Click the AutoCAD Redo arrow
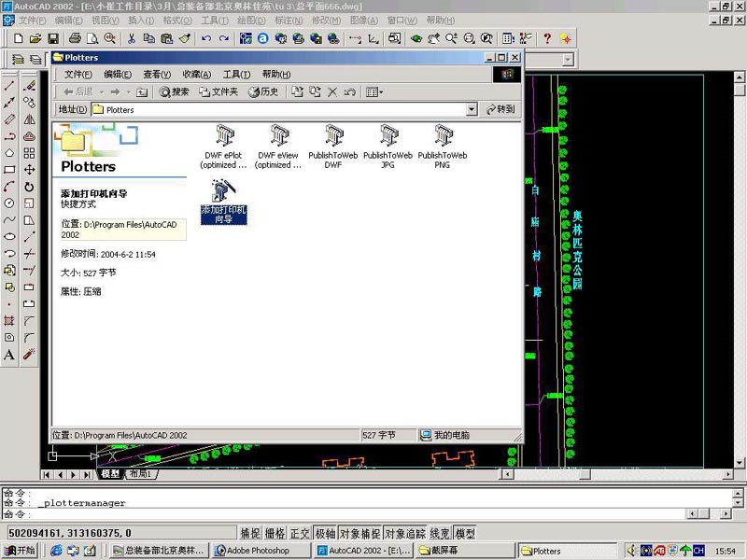The height and width of the screenshot is (560, 747). click(x=223, y=38)
